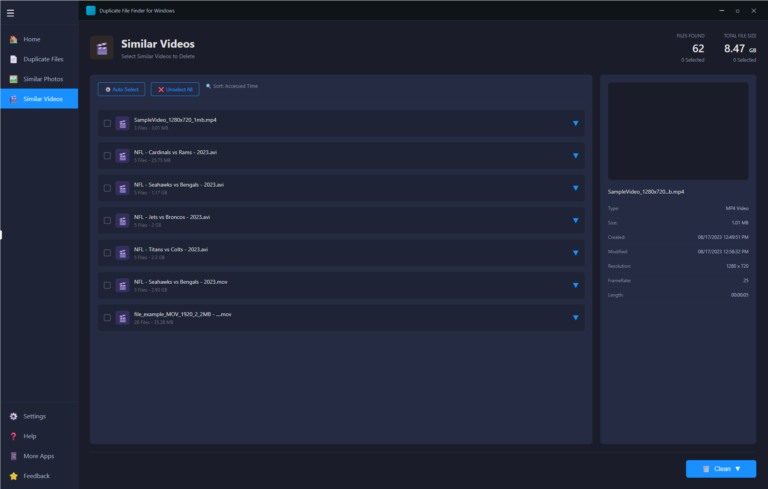The image size is (768, 489).
Task: Open Similar Photos picture icon
Action: tap(14, 79)
